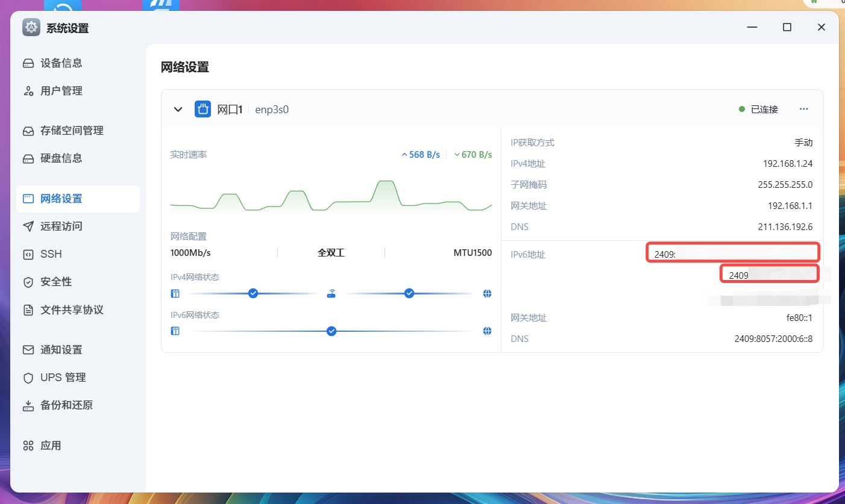
Task: Select SSH from the sidebar
Action: pyautogui.click(x=51, y=254)
